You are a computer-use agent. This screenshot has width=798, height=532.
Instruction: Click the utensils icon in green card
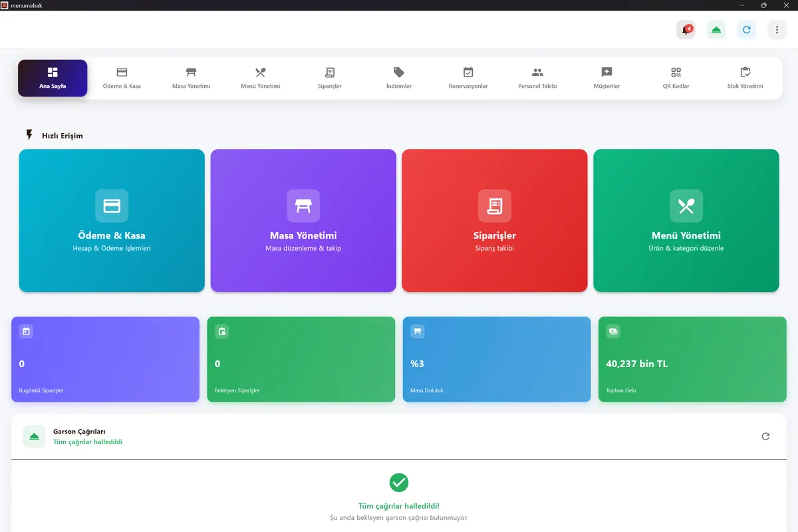[x=686, y=206]
